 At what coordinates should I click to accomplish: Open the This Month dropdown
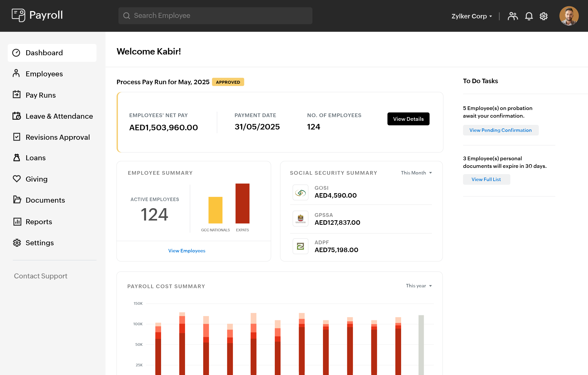(416, 173)
